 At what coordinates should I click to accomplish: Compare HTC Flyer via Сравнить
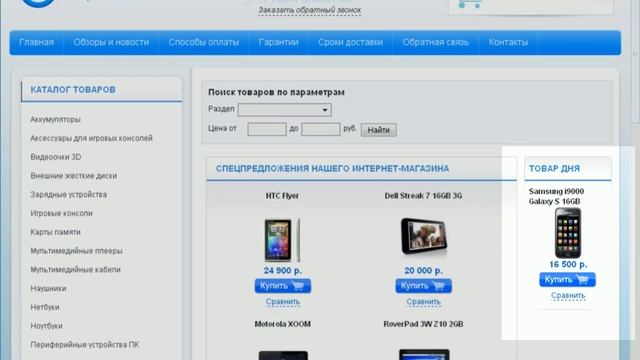pos(282,302)
